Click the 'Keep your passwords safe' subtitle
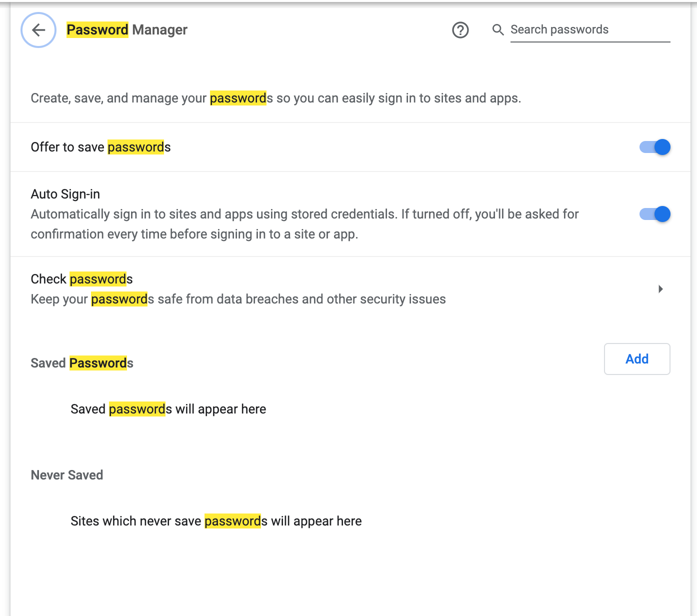697x616 pixels. coord(238,299)
